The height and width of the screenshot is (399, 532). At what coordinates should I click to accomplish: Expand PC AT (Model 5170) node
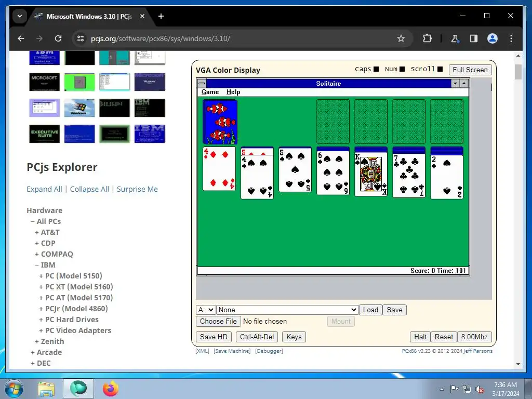(x=76, y=298)
